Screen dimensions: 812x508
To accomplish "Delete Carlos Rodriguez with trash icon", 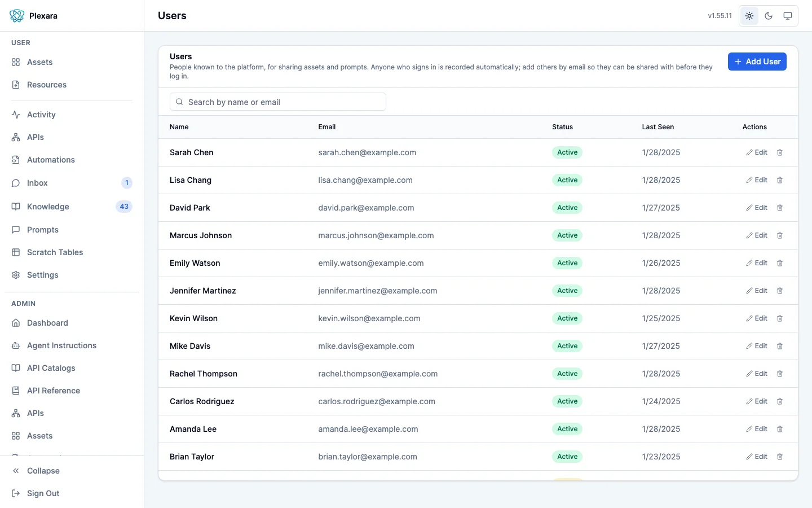I will tap(780, 401).
